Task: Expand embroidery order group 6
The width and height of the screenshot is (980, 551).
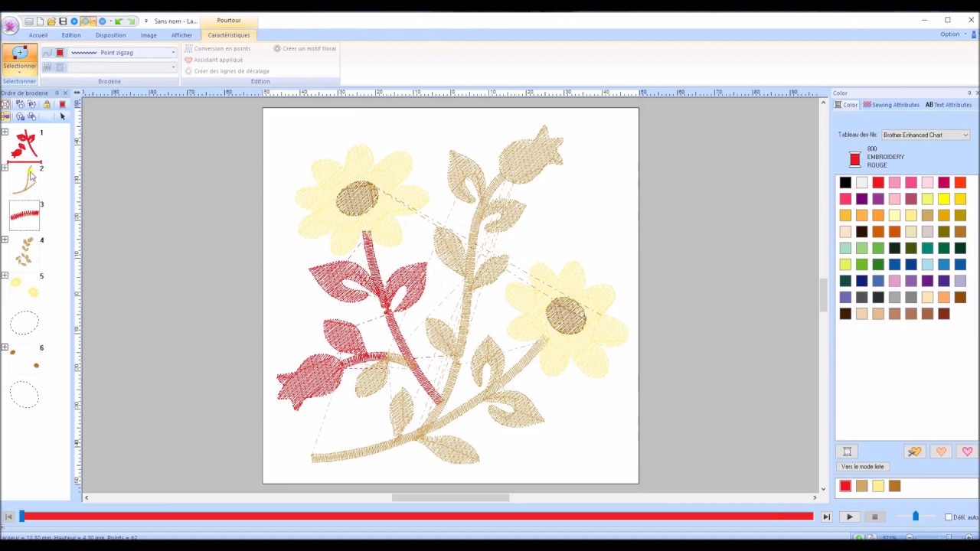Action: tap(5, 347)
